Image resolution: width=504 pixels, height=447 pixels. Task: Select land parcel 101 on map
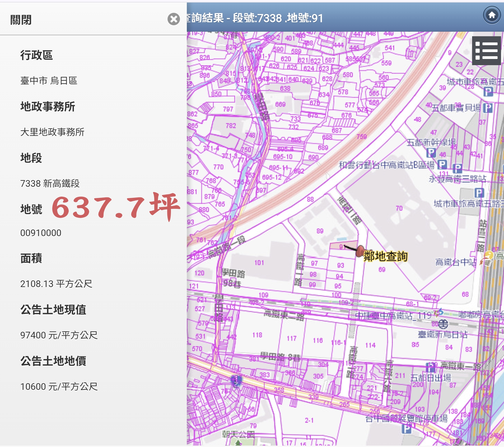click(x=259, y=263)
